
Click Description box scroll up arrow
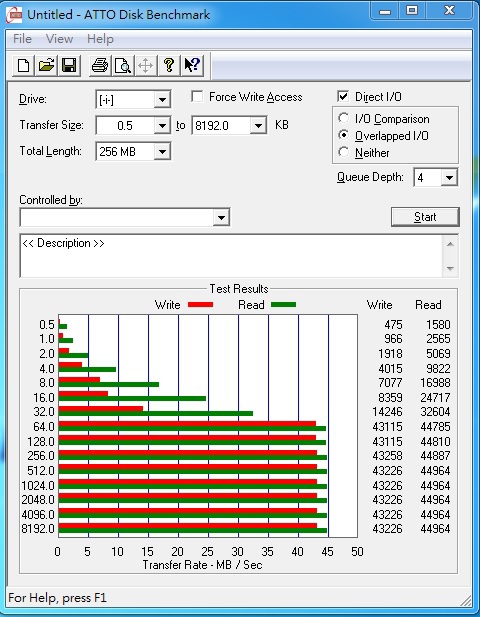(x=450, y=244)
